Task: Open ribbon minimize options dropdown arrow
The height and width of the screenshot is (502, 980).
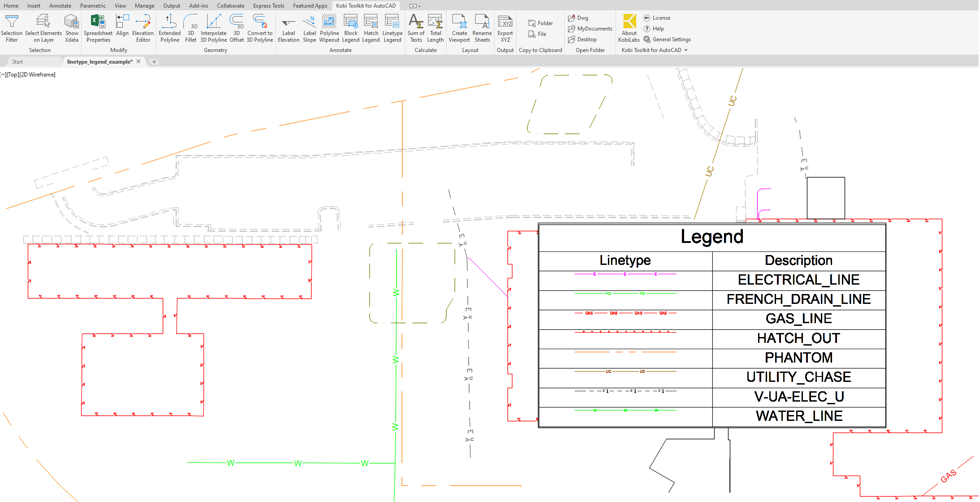Action: tap(419, 6)
